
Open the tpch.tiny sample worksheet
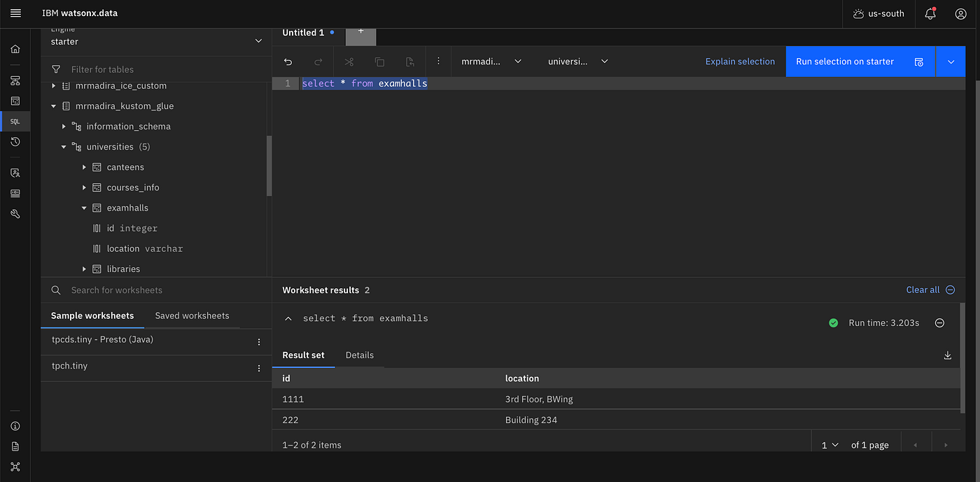(x=69, y=366)
